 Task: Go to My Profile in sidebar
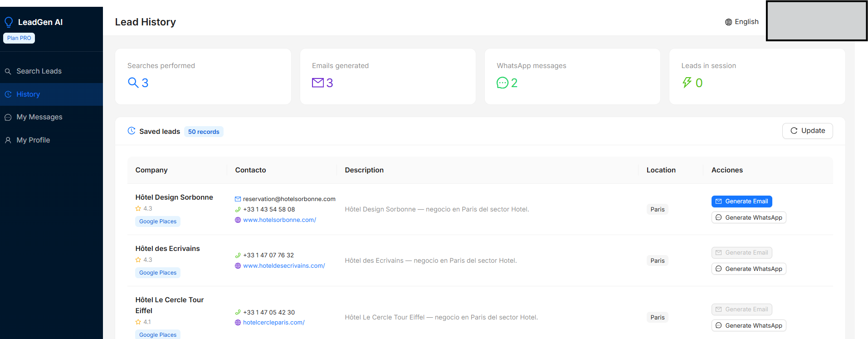51,140
